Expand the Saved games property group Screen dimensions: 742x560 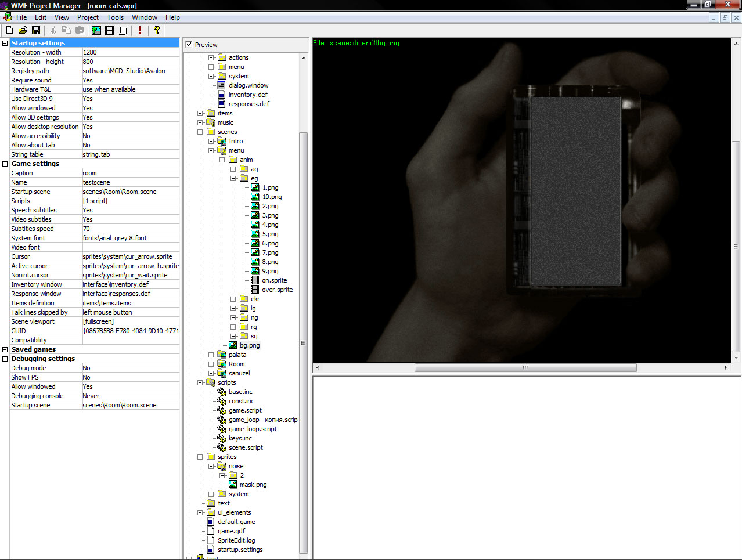click(x=5, y=349)
